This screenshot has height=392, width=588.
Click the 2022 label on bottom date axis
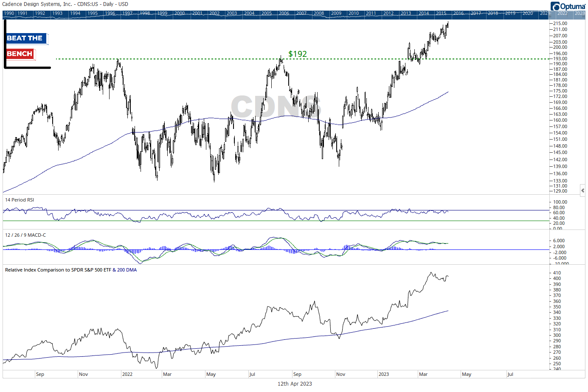click(x=127, y=374)
